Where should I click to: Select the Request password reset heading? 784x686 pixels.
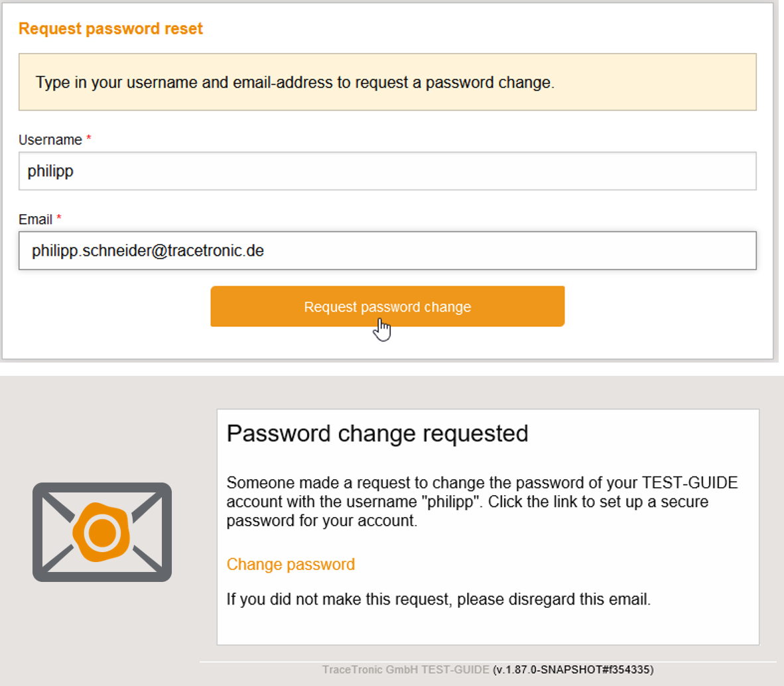[x=111, y=29]
